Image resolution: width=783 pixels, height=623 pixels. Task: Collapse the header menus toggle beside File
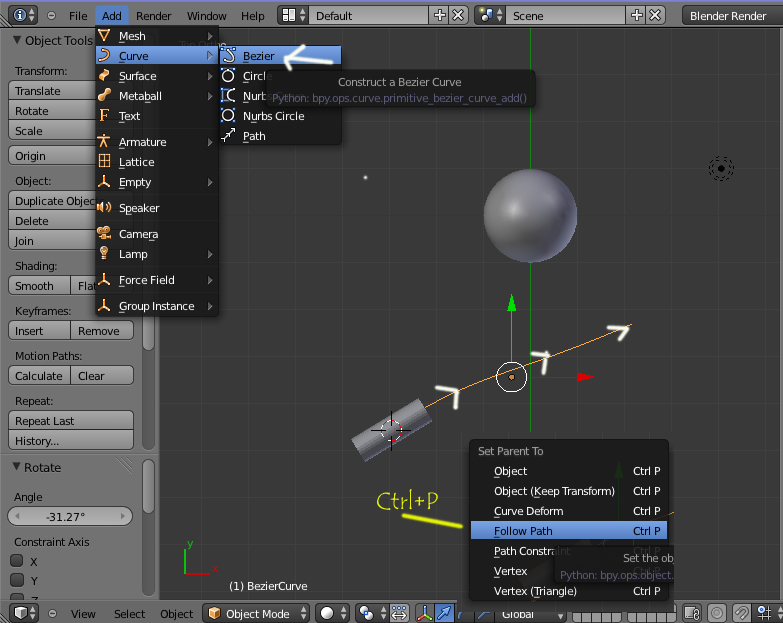51,15
